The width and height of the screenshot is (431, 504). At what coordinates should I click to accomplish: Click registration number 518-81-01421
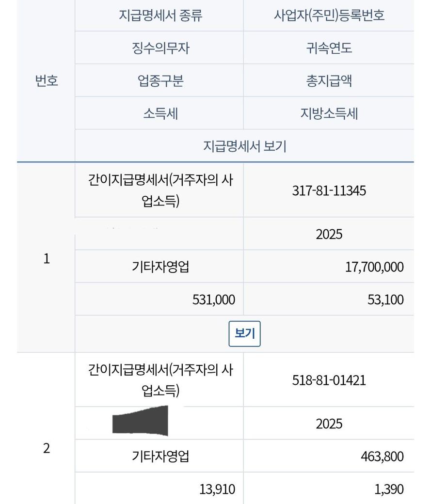pyautogui.click(x=329, y=380)
